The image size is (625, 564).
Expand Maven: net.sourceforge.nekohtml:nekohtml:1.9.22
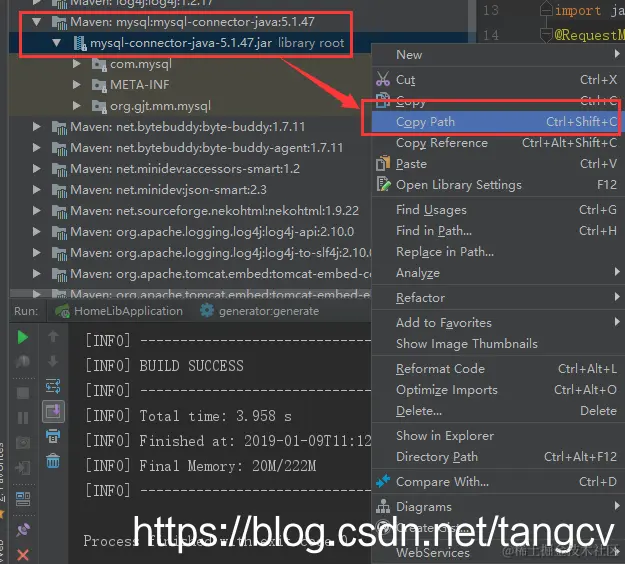[x=37, y=210]
